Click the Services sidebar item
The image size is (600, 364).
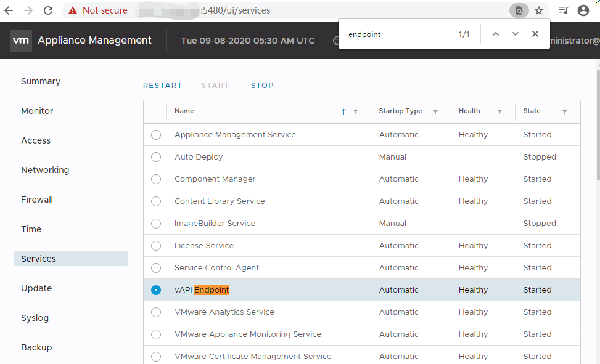[70, 259]
